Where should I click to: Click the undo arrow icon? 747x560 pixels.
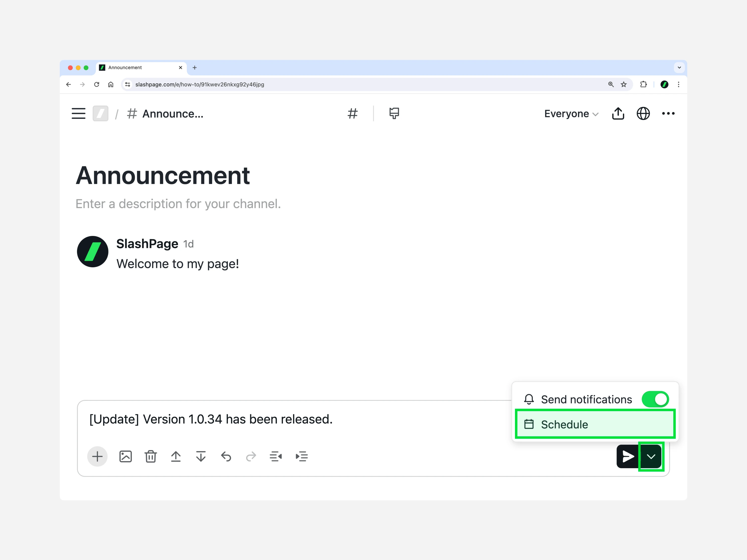pyautogui.click(x=226, y=456)
